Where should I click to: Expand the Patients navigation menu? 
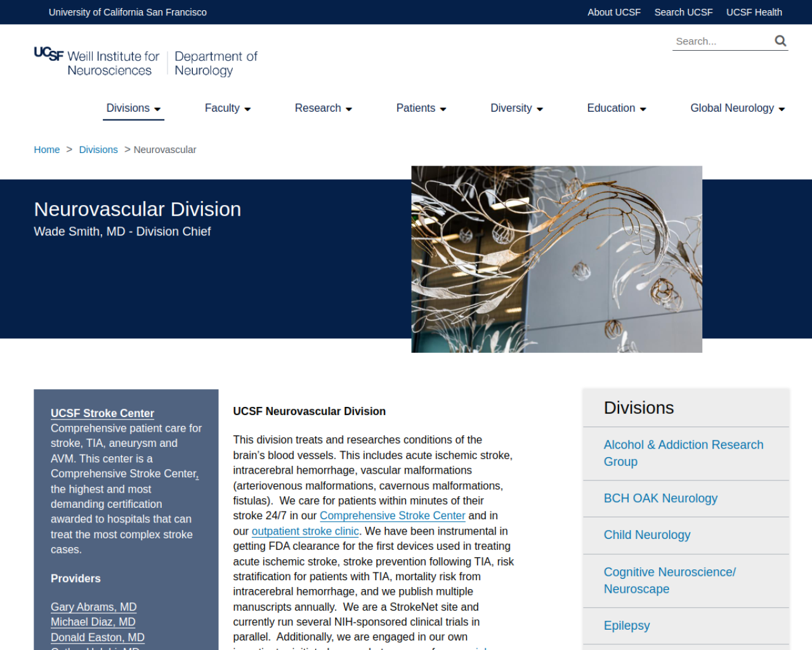(x=421, y=108)
